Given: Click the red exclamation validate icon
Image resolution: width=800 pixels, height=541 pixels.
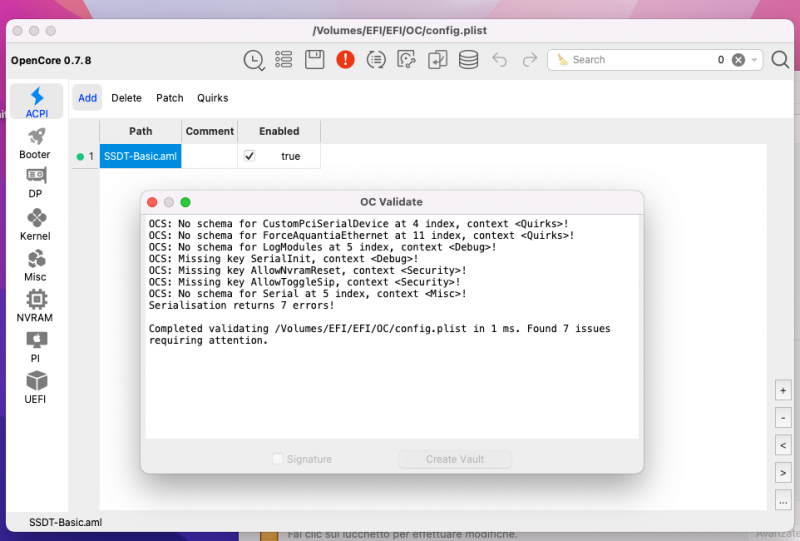Looking at the screenshot, I should [345, 60].
